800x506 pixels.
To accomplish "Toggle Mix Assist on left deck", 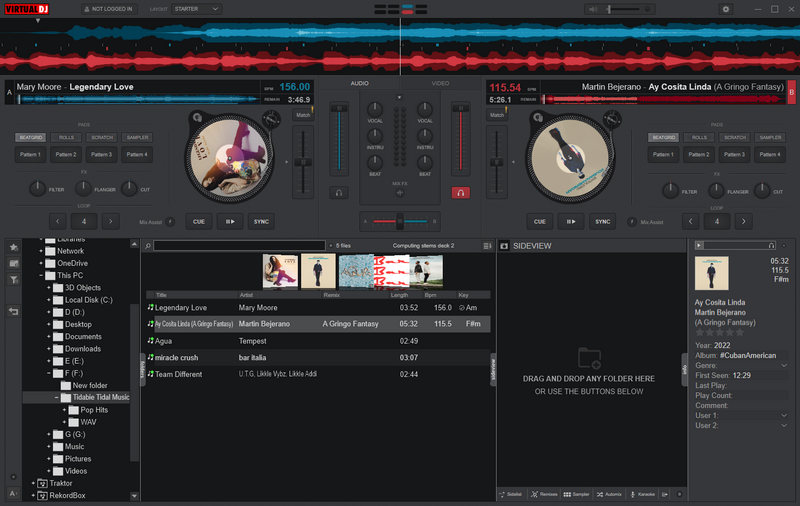I will point(170,222).
